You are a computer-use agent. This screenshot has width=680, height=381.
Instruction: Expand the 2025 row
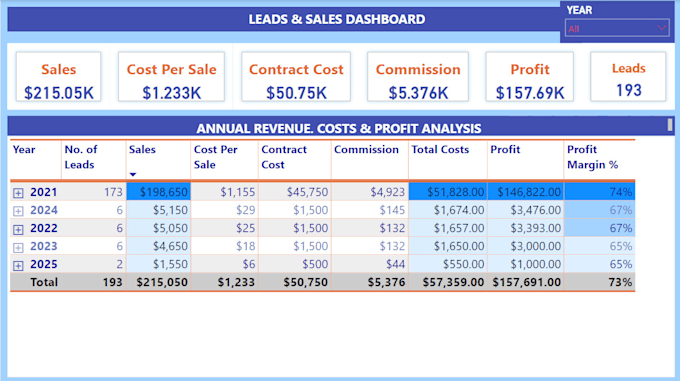18,265
